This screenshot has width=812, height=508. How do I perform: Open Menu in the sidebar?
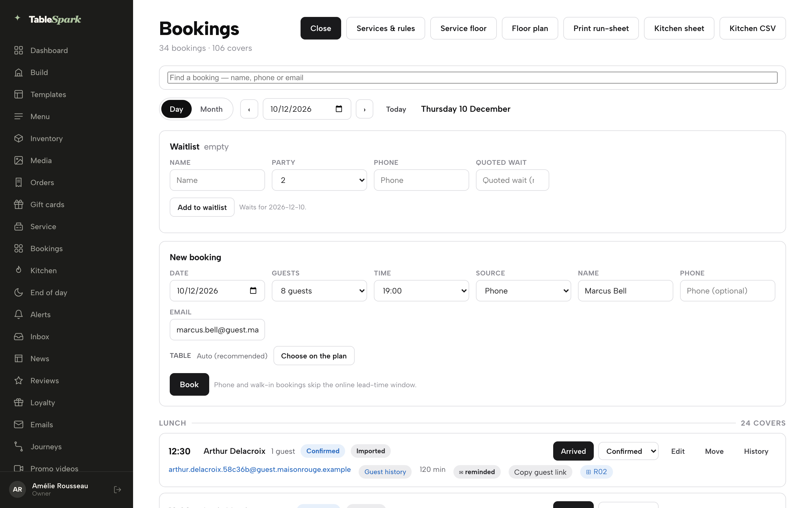pyautogui.click(x=40, y=116)
